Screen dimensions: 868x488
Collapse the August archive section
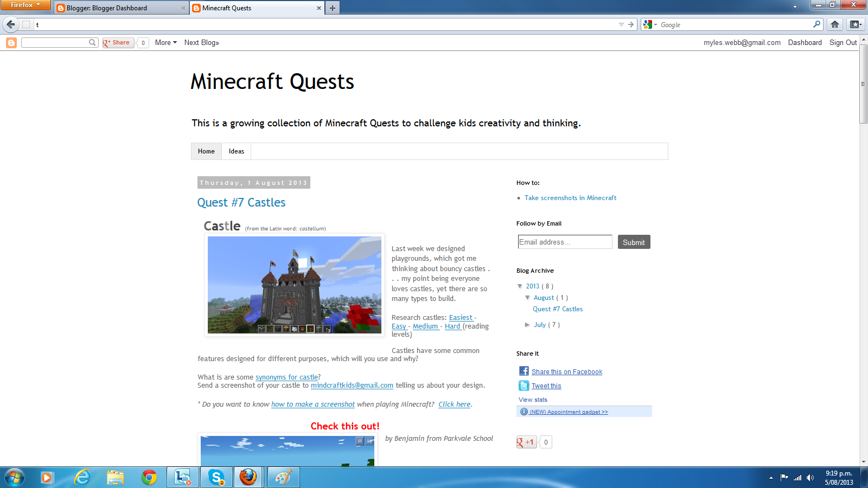pyautogui.click(x=527, y=298)
